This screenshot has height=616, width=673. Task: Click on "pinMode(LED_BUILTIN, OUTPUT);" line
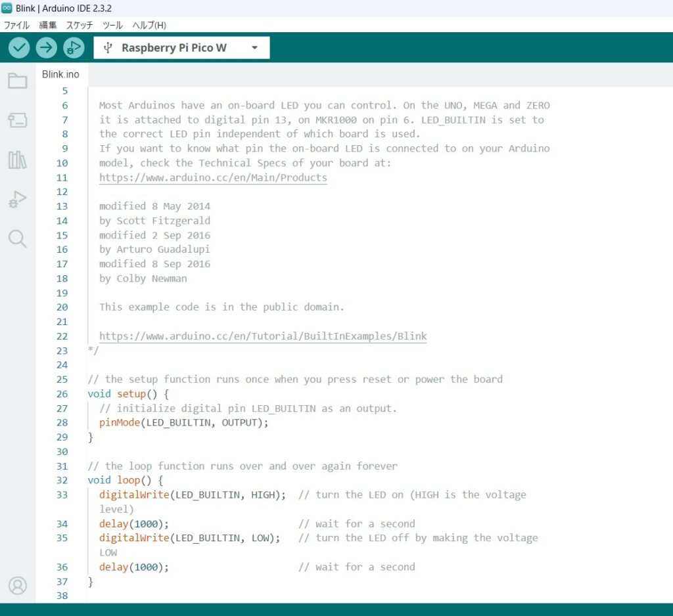click(184, 422)
